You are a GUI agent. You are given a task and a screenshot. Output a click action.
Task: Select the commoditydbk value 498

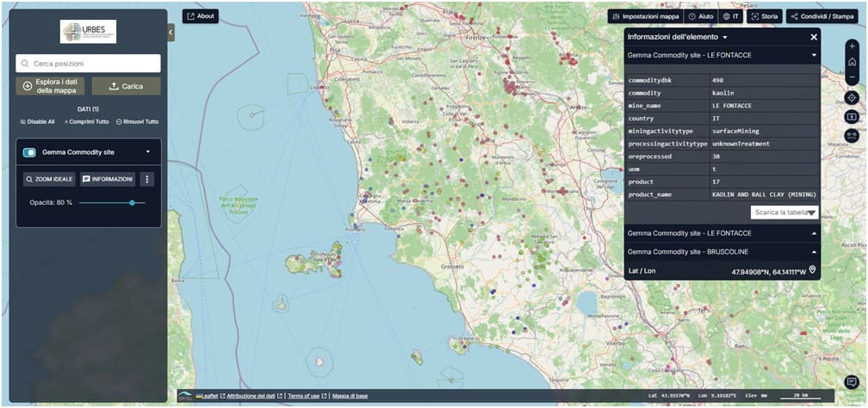(x=764, y=80)
